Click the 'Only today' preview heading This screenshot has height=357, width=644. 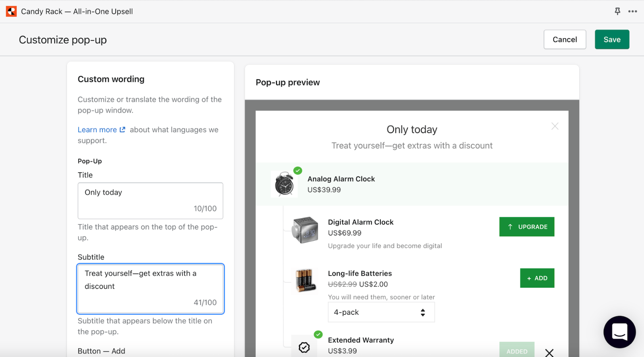(412, 129)
